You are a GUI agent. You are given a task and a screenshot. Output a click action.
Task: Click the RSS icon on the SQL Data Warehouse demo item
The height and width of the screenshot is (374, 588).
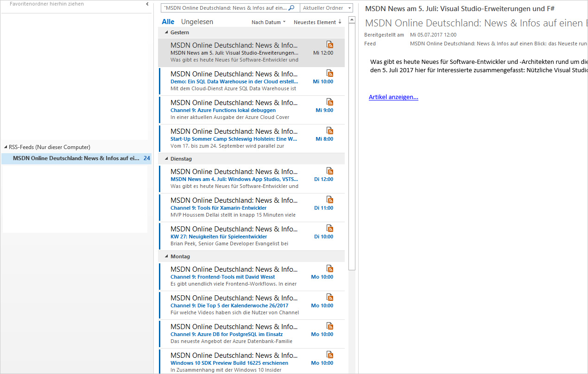pos(330,73)
